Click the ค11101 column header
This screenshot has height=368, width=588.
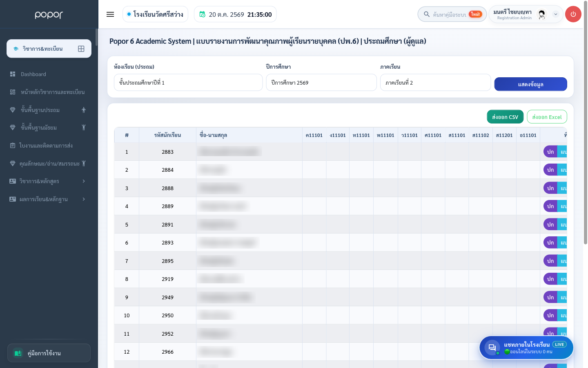coord(314,135)
